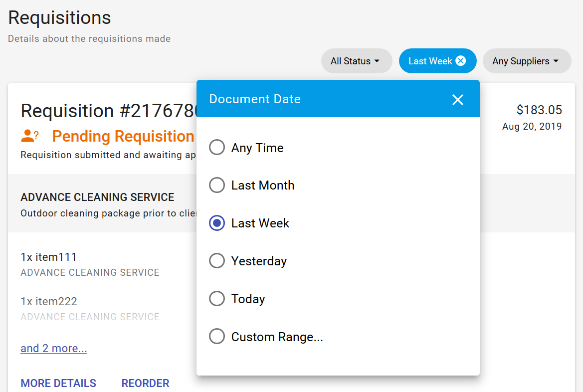
Task: Click the REORDER action link
Action: coord(145,383)
